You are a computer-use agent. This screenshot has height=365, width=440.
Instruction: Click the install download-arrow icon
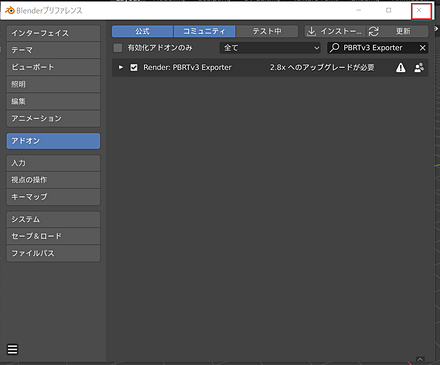coord(311,31)
